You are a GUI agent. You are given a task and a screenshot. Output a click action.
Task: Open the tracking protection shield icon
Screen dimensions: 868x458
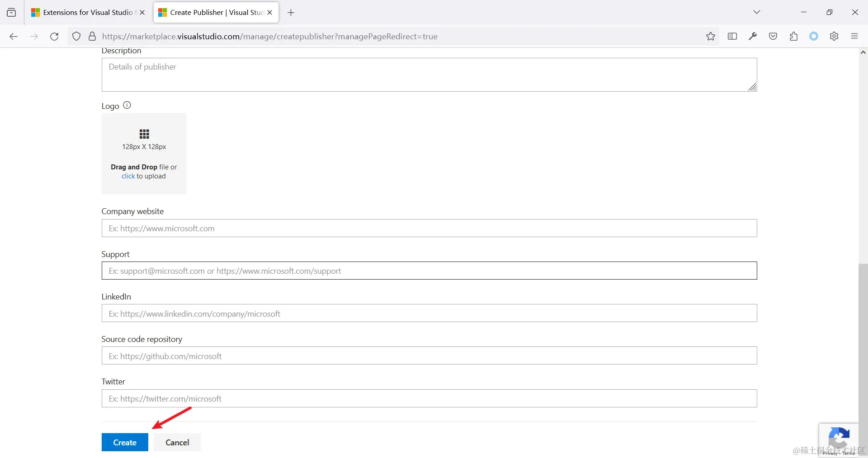click(x=76, y=37)
